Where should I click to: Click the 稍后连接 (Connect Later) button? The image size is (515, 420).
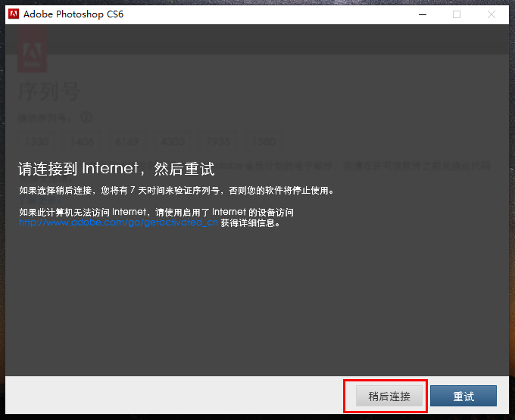[x=389, y=396]
